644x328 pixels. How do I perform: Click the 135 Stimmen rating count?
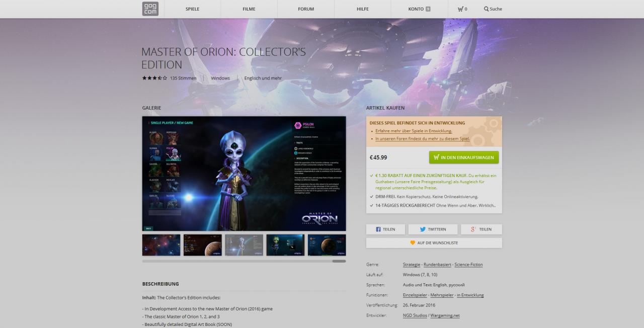pyautogui.click(x=183, y=78)
